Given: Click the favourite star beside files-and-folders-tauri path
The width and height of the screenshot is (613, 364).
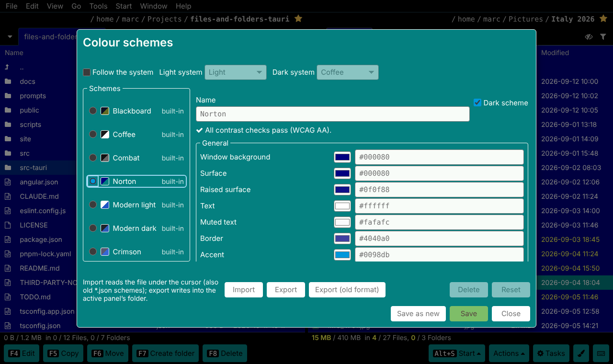Looking at the screenshot, I should point(298,19).
